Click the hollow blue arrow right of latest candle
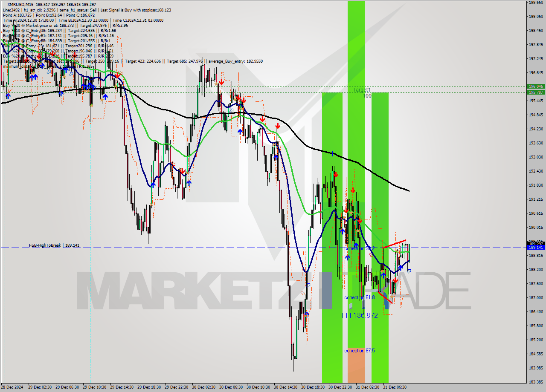The height and width of the screenshot is (392, 546). point(409,271)
